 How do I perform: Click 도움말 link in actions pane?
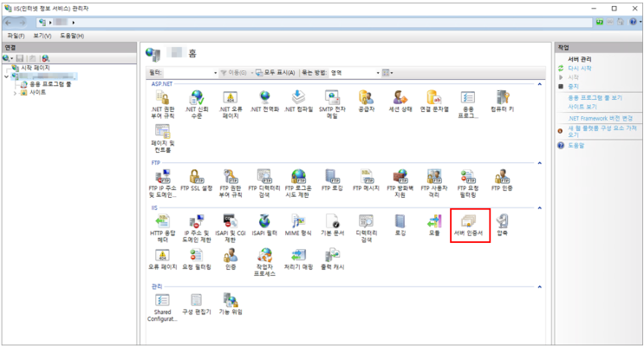576,145
